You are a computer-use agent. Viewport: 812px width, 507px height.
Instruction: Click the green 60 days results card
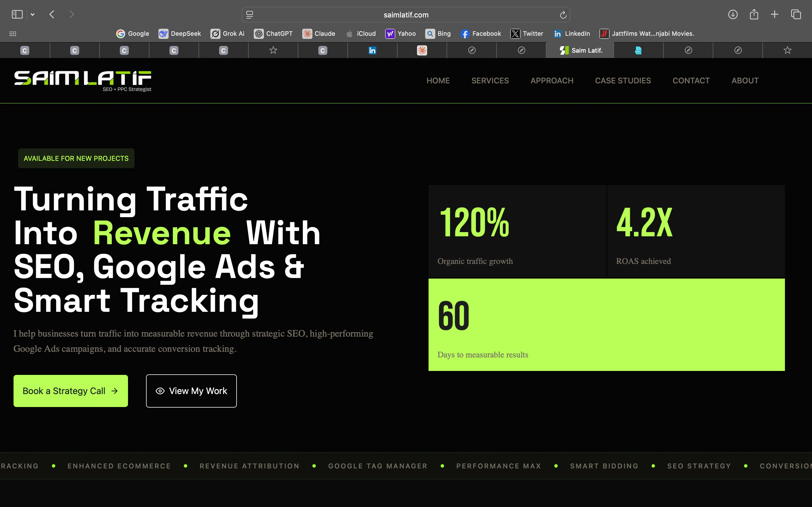coord(606,324)
